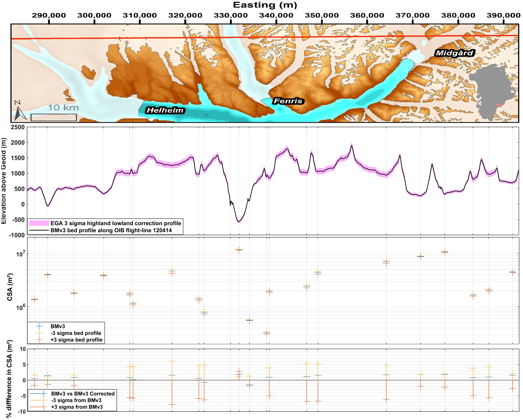
Task: Click the % difference in CSA axis label
Action: [x=10, y=379]
